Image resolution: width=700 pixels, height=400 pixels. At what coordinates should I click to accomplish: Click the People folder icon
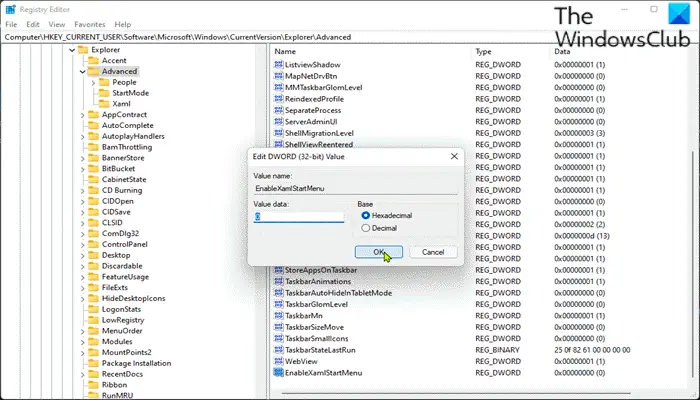pos(104,82)
